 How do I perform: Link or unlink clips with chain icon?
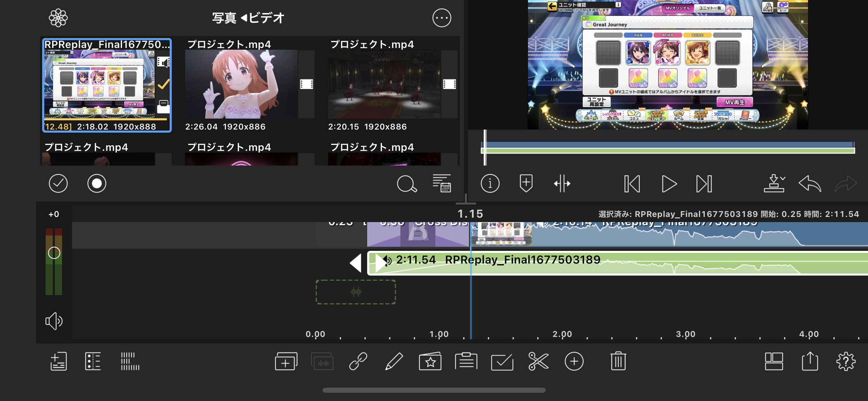[358, 361]
